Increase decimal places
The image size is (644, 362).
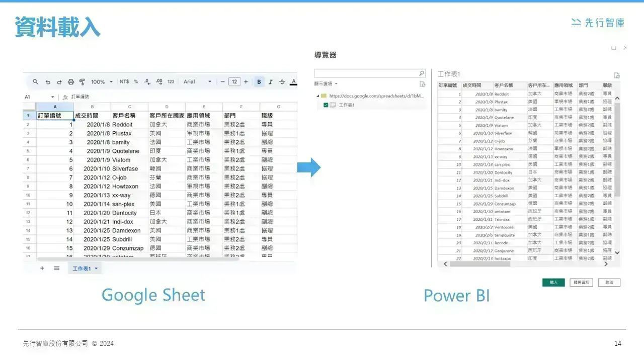click(159, 82)
